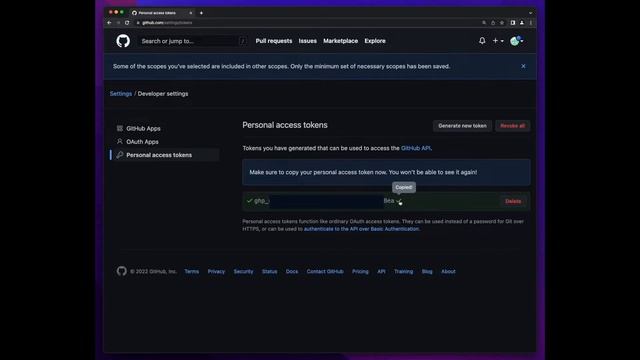
Task: Open the Security footer link
Action: pyautogui.click(x=243, y=271)
